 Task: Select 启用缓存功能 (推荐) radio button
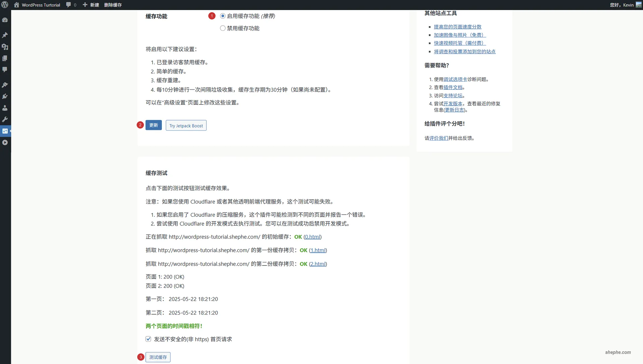(x=223, y=16)
